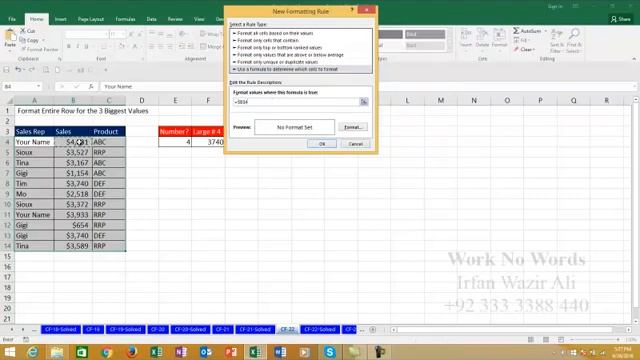Click the Windows Start button
The height and width of the screenshot is (360, 640).
pyautogui.click(x=9, y=352)
